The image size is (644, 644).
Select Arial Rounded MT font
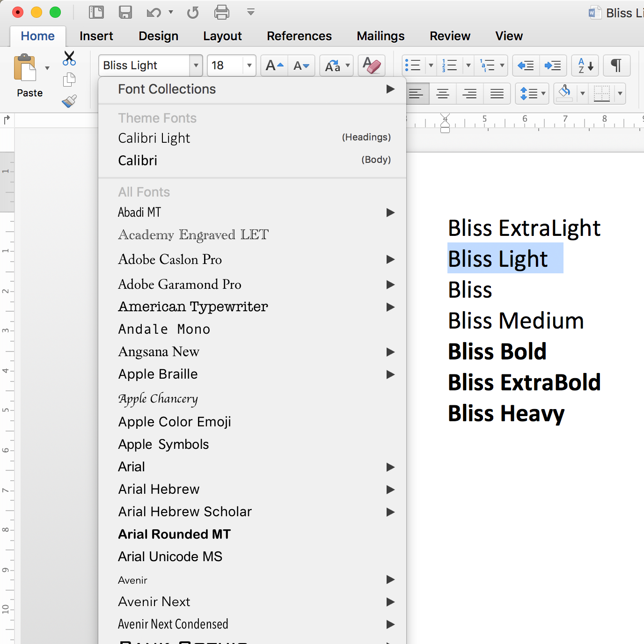click(252, 534)
